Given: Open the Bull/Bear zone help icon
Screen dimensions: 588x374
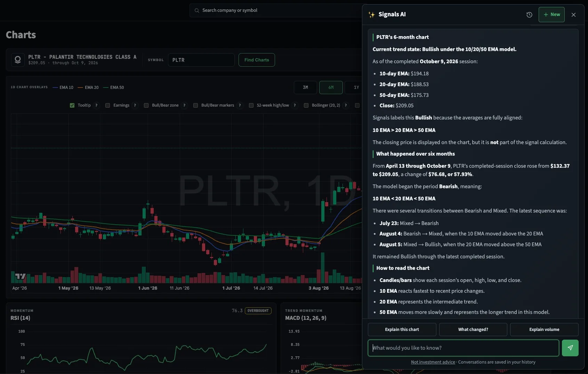Looking at the screenshot, I should [x=184, y=105].
